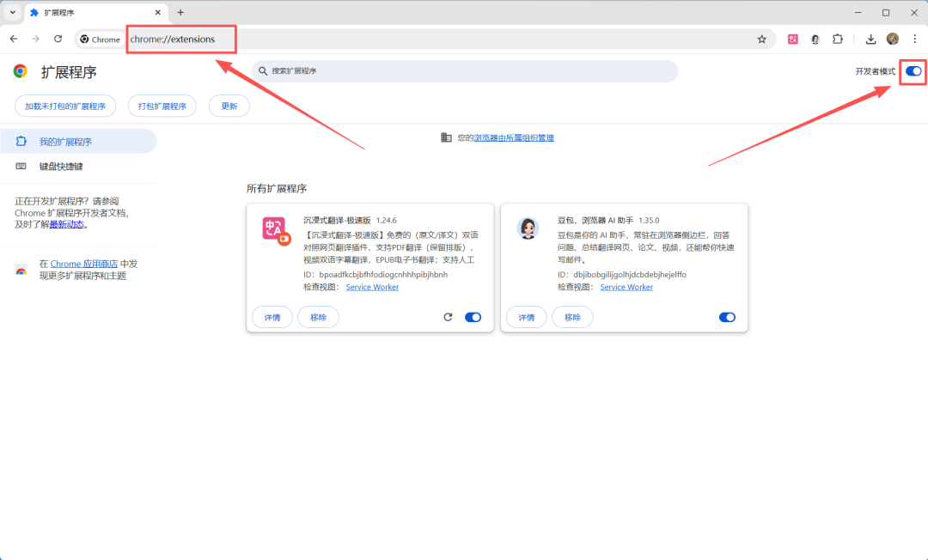Open Service Worker link for 沉浸式翻译
Screen dimensions: 928x560
click(x=372, y=287)
